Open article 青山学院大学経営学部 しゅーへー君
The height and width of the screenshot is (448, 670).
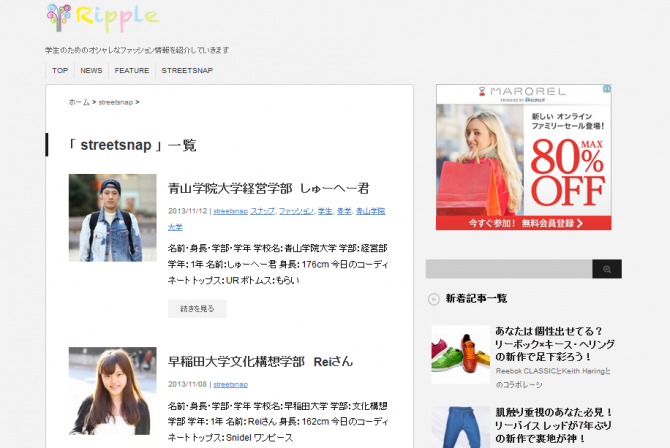tap(268, 188)
